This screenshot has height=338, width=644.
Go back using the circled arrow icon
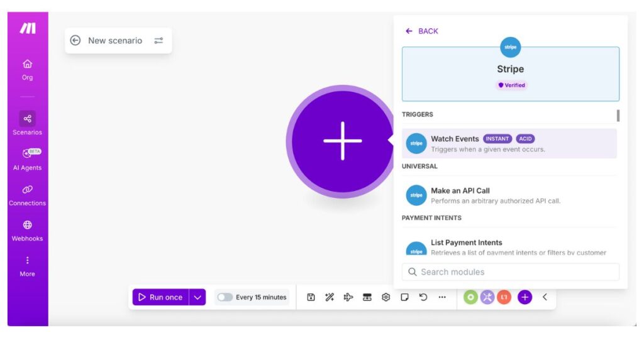pyautogui.click(x=75, y=40)
